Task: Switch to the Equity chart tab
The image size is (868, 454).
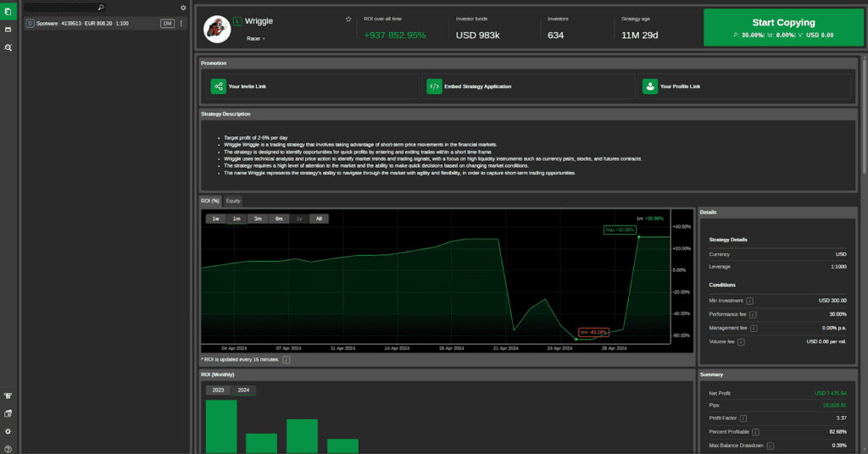Action: click(233, 201)
